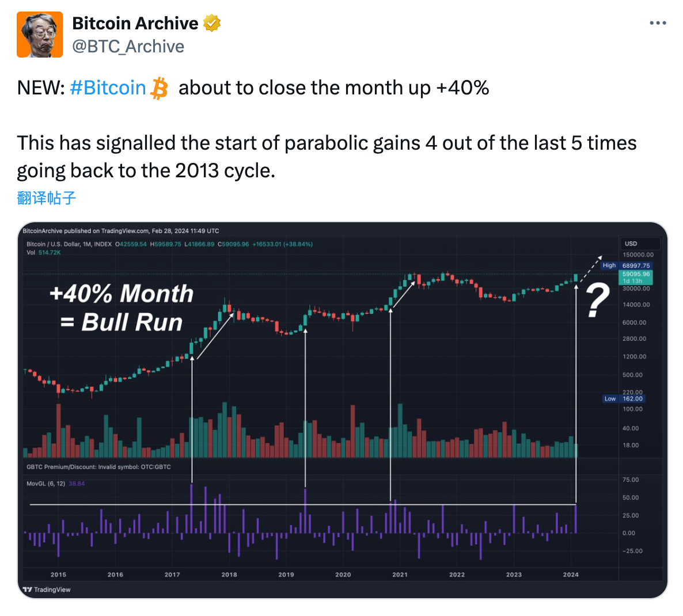
Task: Click the white question mark on chart
Action: pyautogui.click(x=597, y=301)
